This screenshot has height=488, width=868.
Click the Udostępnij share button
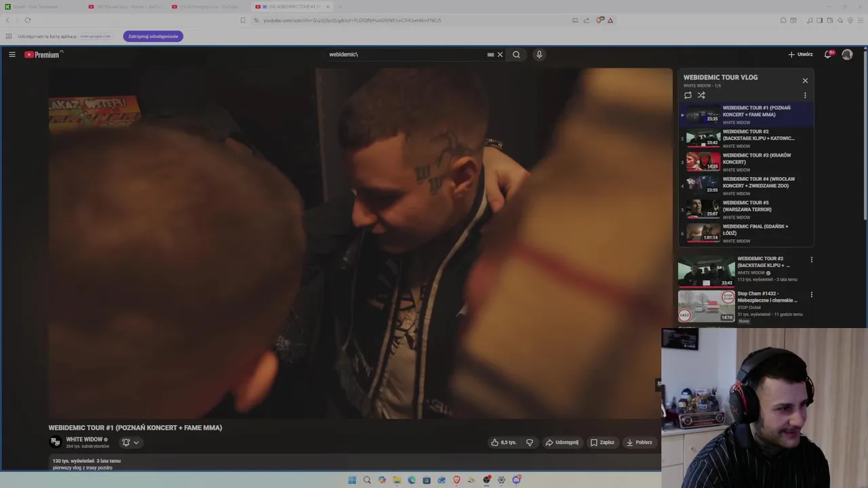pyautogui.click(x=562, y=443)
